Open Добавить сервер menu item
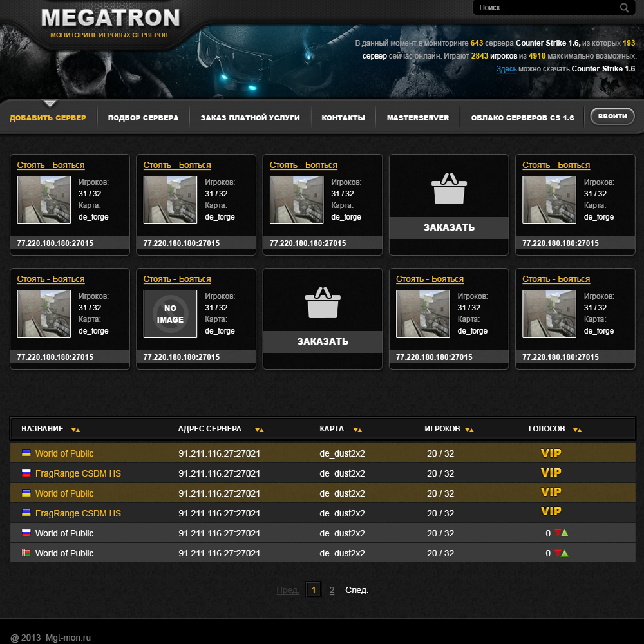 click(x=48, y=118)
